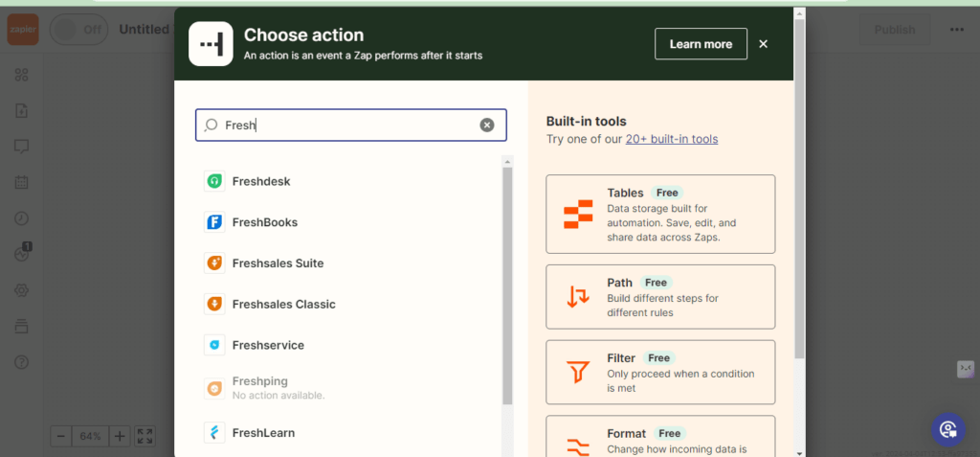Click the Path tool icon

pyautogui.click(x=578, y=295)
